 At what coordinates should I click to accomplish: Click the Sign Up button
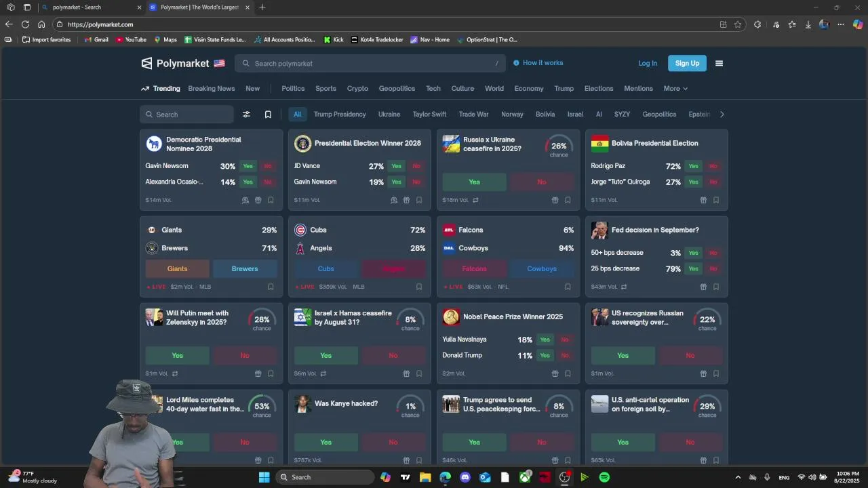click(687, 63)
